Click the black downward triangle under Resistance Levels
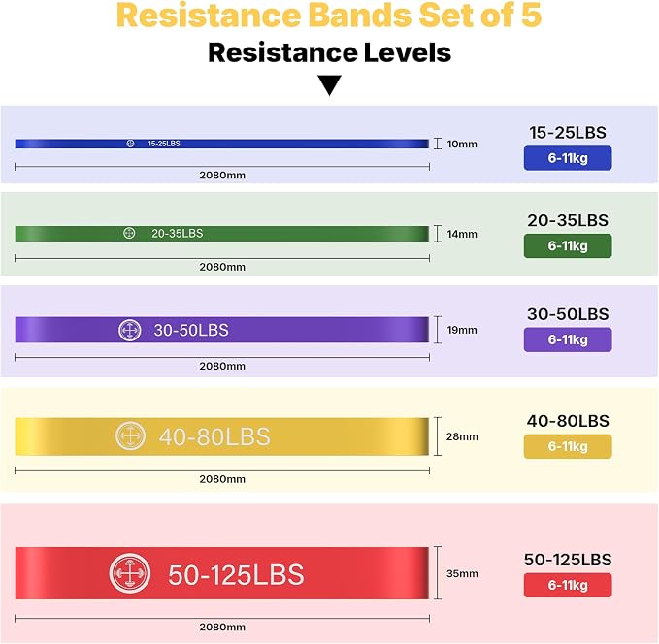The image size is (659, 644). click(330, 85)
